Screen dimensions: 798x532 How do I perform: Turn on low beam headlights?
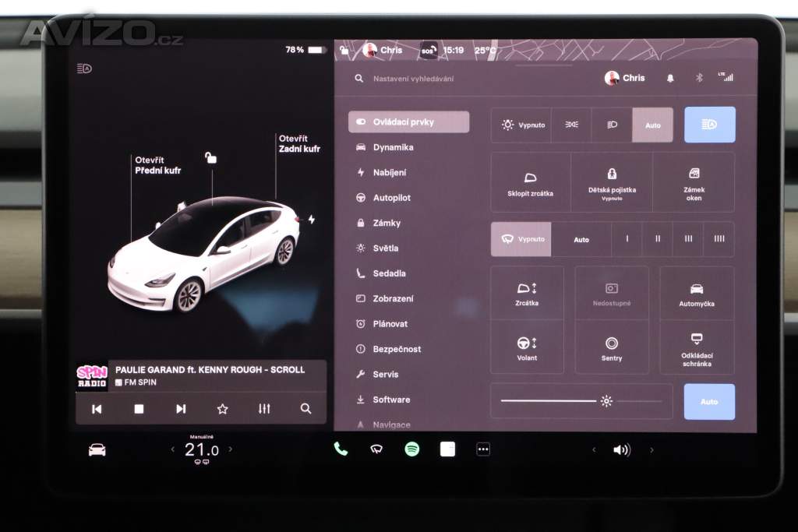point(613,125)
